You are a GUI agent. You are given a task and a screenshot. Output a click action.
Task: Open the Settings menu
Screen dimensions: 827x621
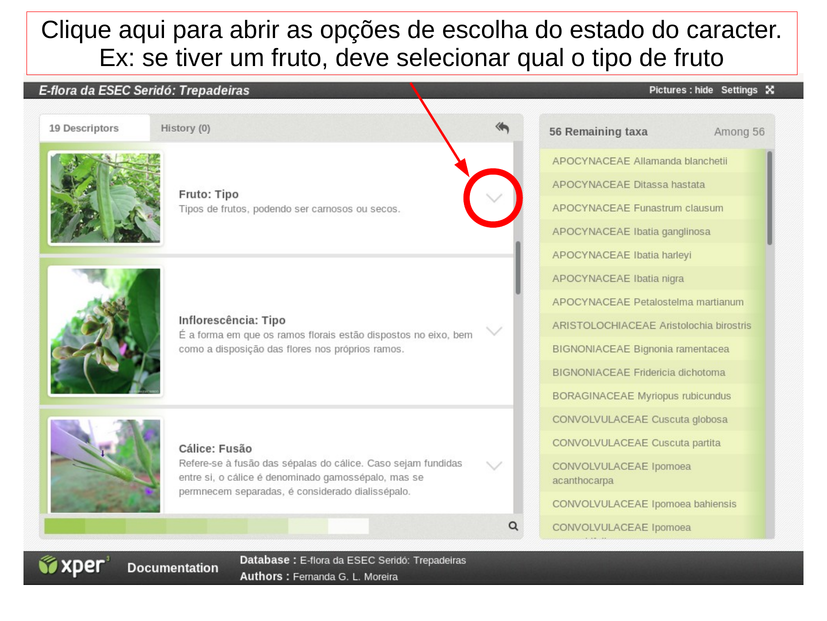pyautogui.click(x=739, y=90)
